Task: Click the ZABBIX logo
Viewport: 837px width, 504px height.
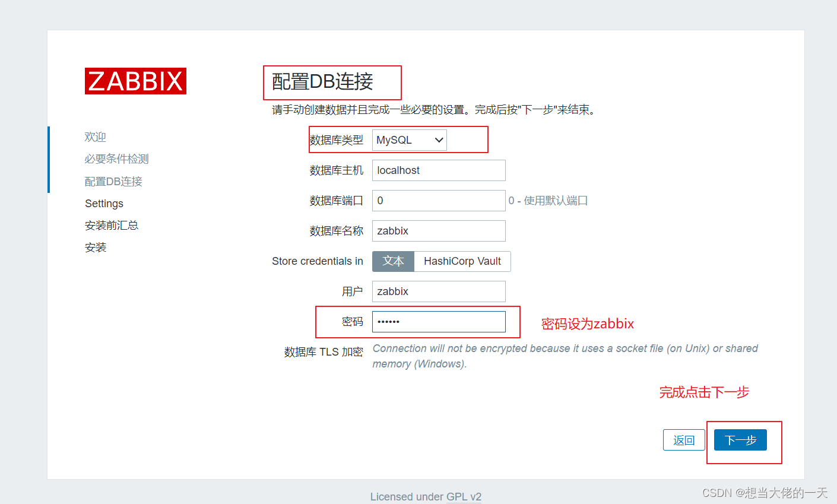Action: click(x=135, y=81)
